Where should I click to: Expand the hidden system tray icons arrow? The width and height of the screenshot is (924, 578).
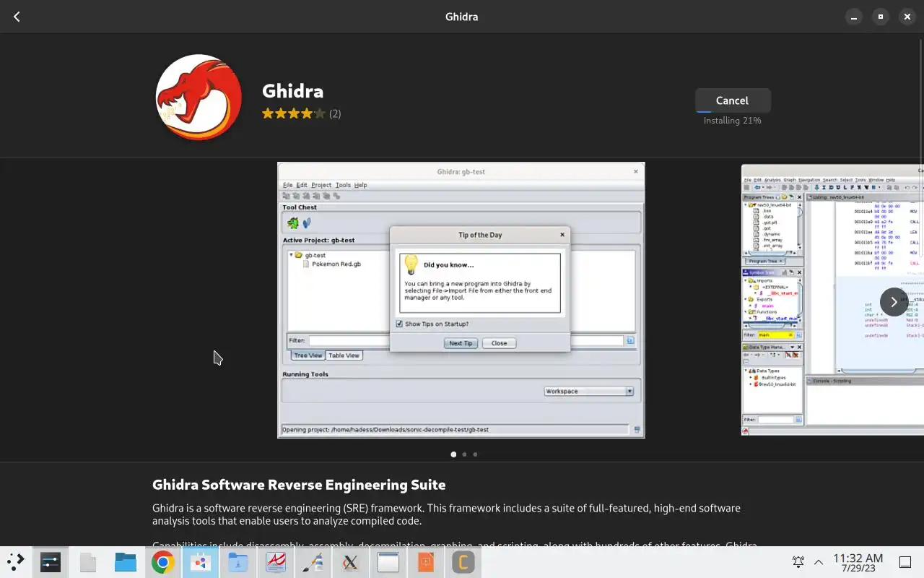(x=819, y=562)
